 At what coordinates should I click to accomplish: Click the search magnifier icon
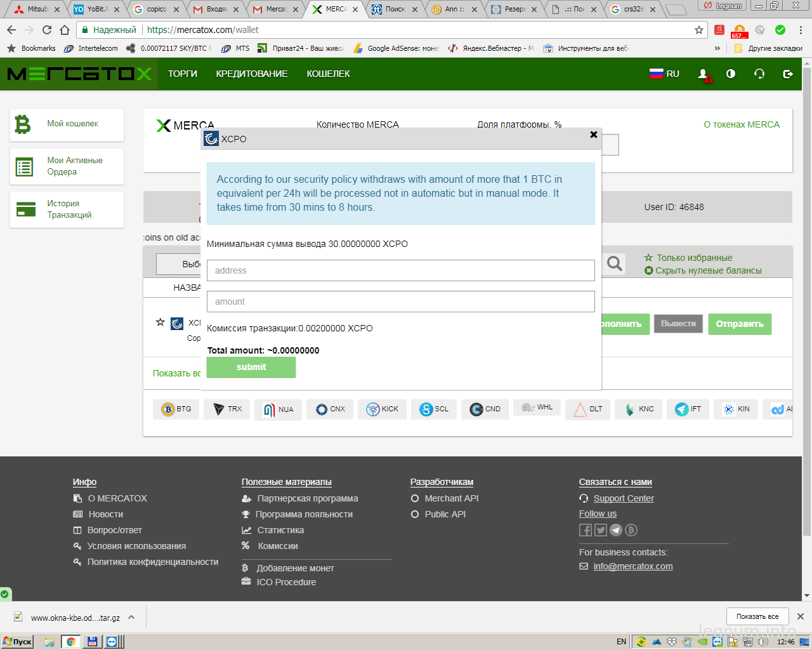(614, 263)
